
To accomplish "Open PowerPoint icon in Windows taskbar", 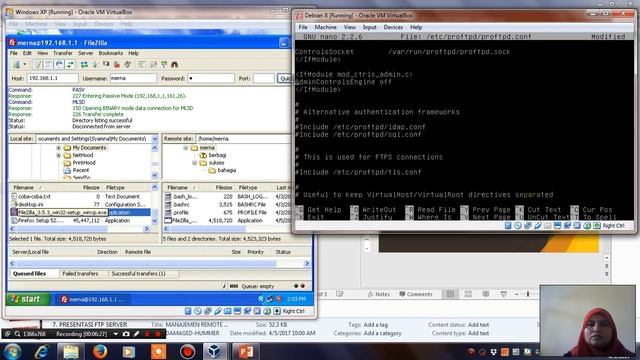I will (x=245, y=351).
